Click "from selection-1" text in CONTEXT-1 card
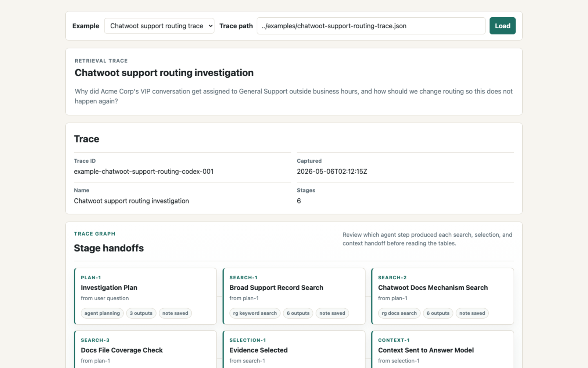Screen dimensions: 588x368 [x=399, y=361]
